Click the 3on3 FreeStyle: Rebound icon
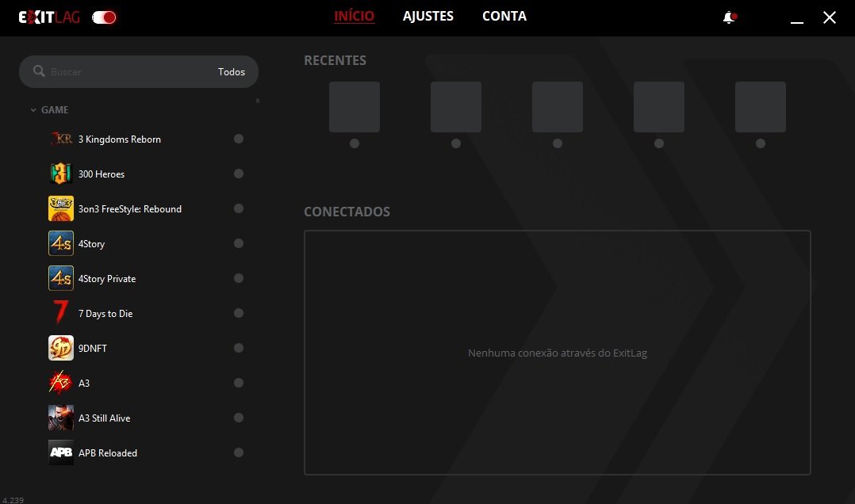This screenshot has height=504, width=855. 61,209
